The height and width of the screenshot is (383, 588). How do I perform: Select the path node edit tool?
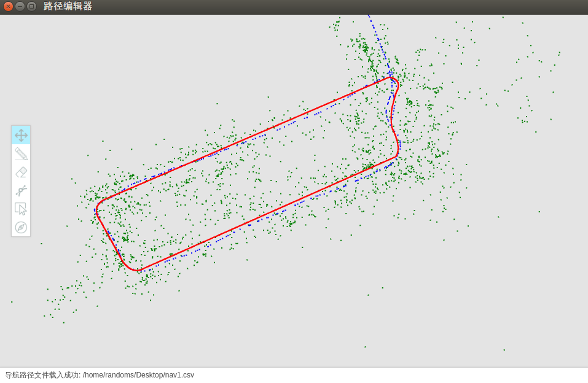click(x=21, y=190)
